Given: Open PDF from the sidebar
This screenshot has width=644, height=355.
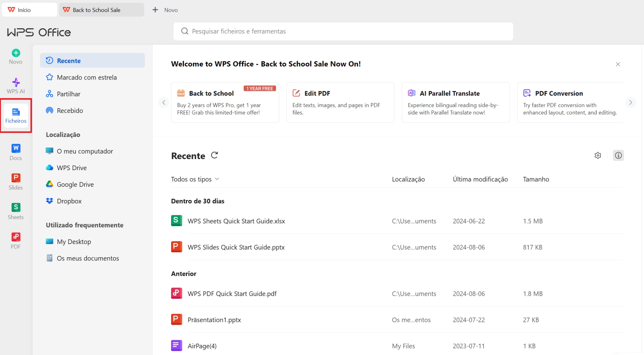Looking at the screenshot, I should click(x=16, y=241).
